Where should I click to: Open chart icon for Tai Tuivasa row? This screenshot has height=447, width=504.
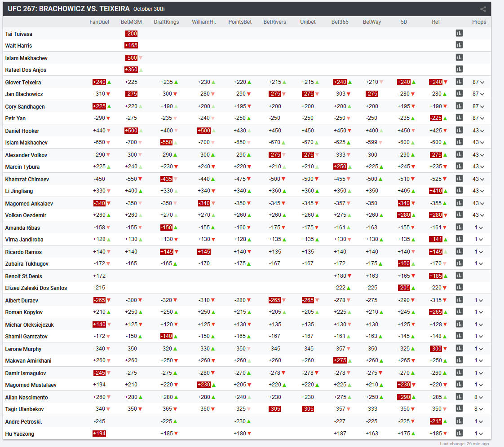460,33
